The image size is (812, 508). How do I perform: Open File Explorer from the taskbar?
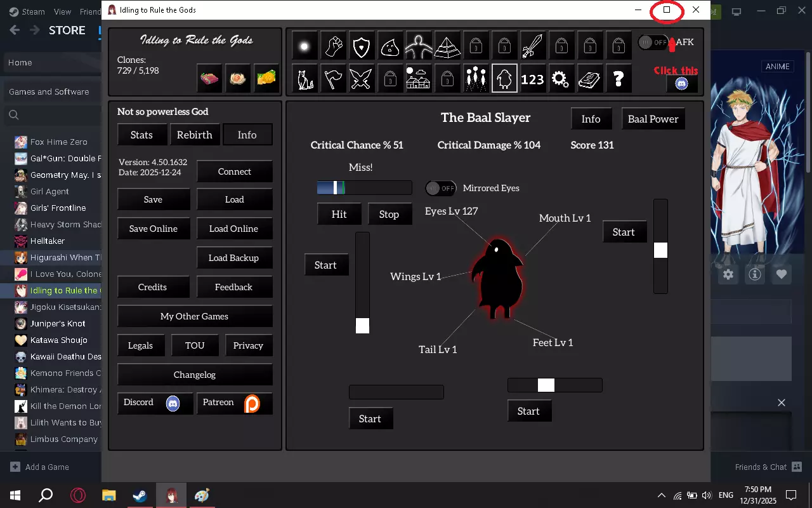[x=109, y=495]
